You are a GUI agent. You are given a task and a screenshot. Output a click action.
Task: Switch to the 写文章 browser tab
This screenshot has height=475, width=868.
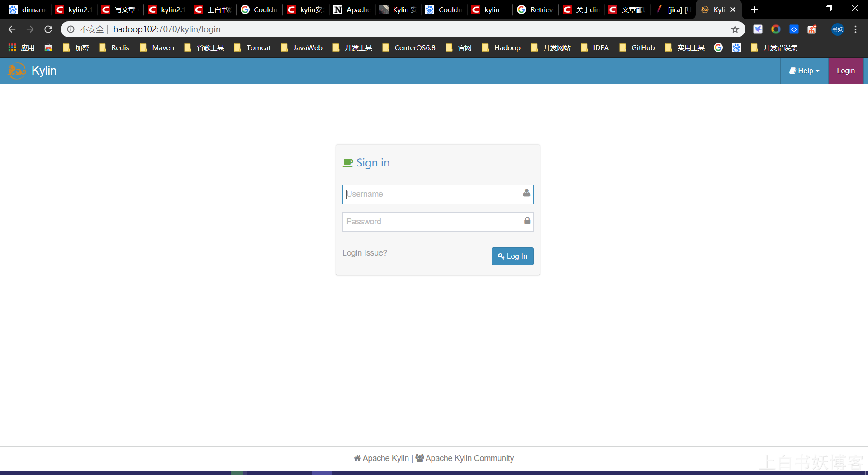pyautogui.click(x=120, y=9)
